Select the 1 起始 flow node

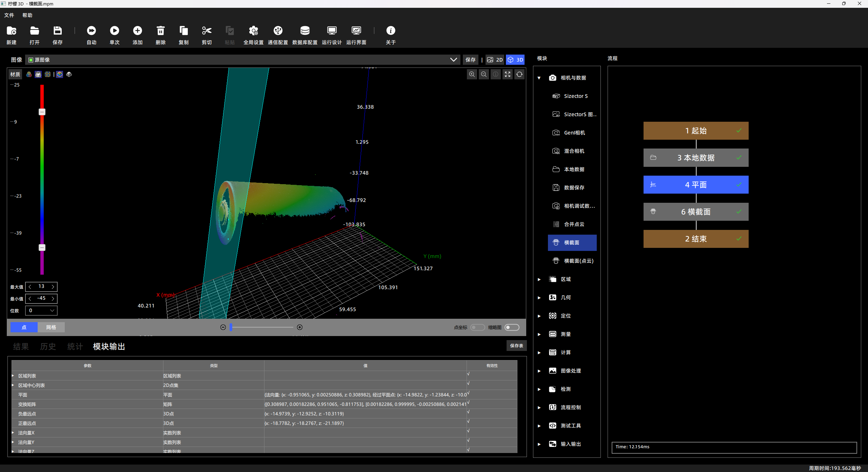pos(696,131)
